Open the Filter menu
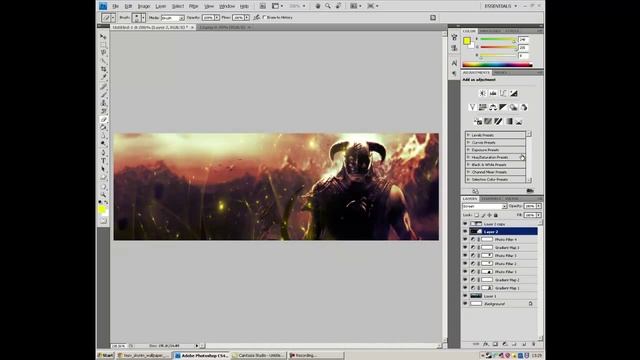 (x=193, y=6)
